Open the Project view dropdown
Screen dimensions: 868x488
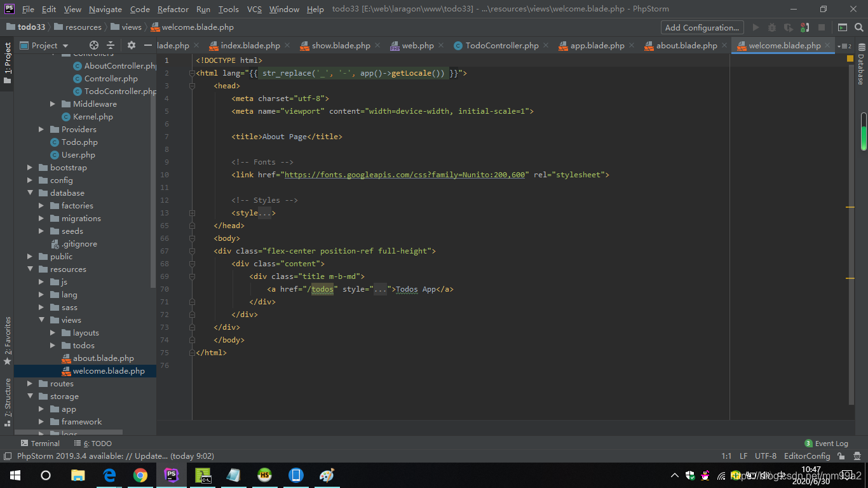click(x=43, y=45)
